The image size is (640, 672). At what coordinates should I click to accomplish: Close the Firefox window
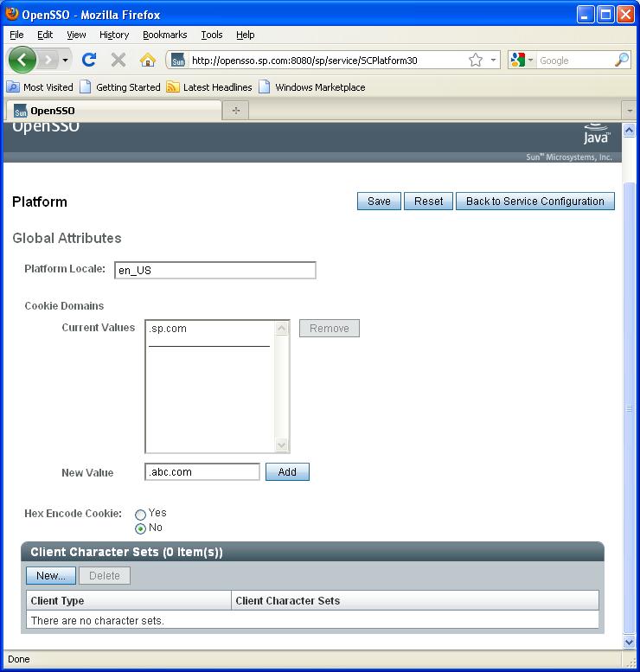tap(625, 15)
